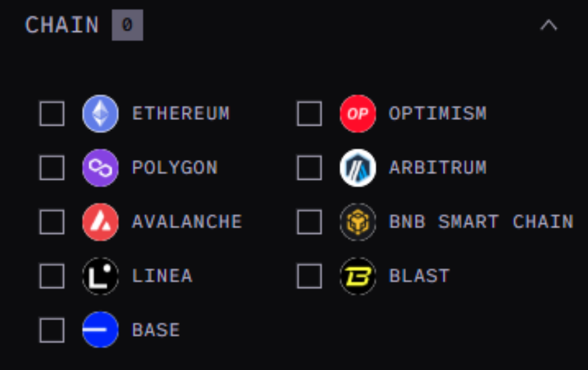
Task: Tick the Arbitrum chain checkbox
Action: tap(309, 167)
